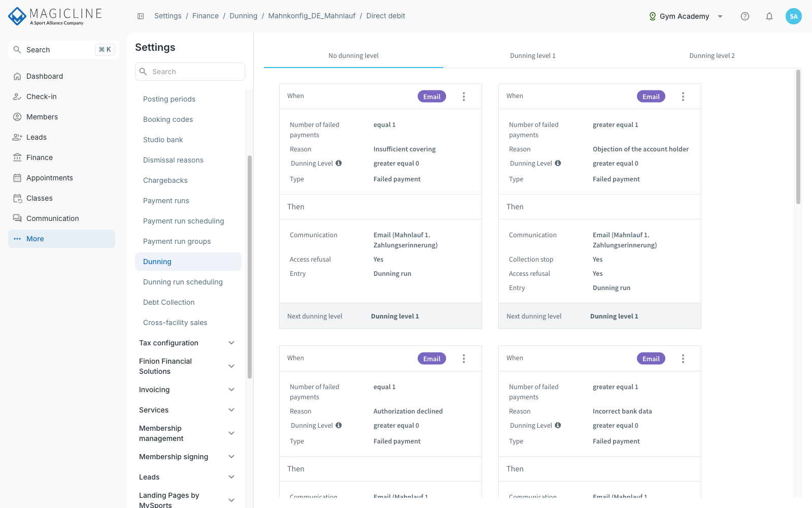Open the Dashboard home icon

(x=17, y=76)
